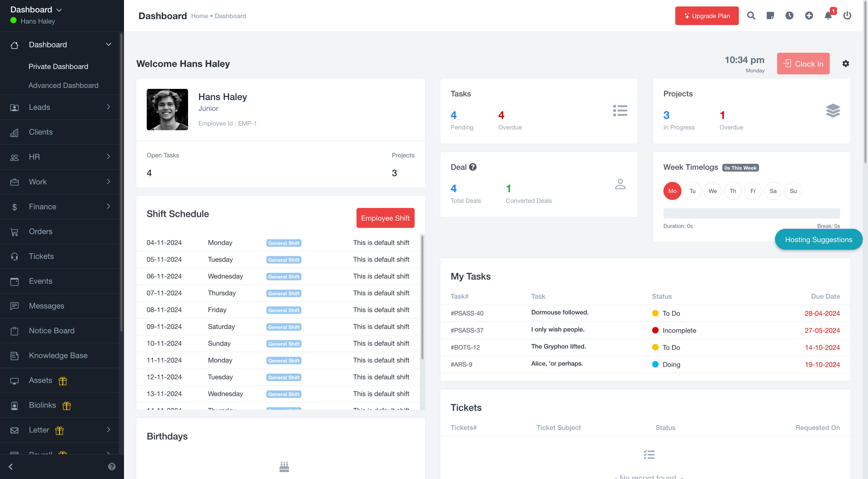Click the power logout icon
Screen dimensions: 868x479
[847, 16]
